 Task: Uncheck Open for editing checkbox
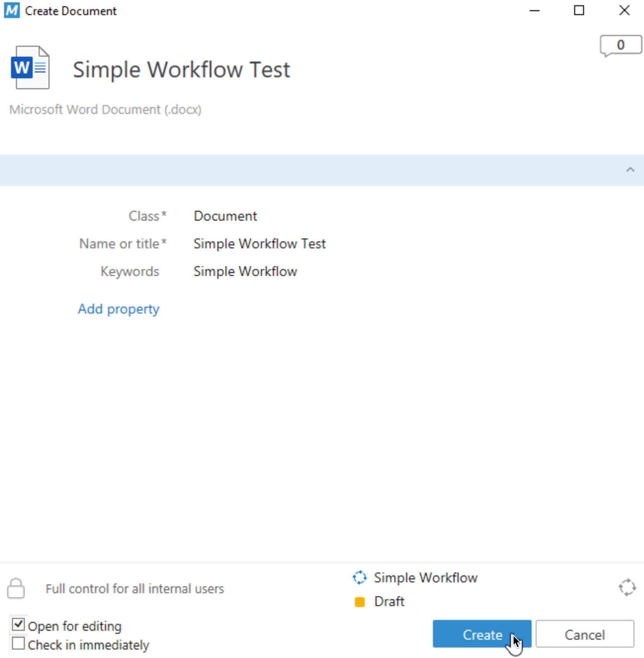pyautogui.click(x=18, y=624)
